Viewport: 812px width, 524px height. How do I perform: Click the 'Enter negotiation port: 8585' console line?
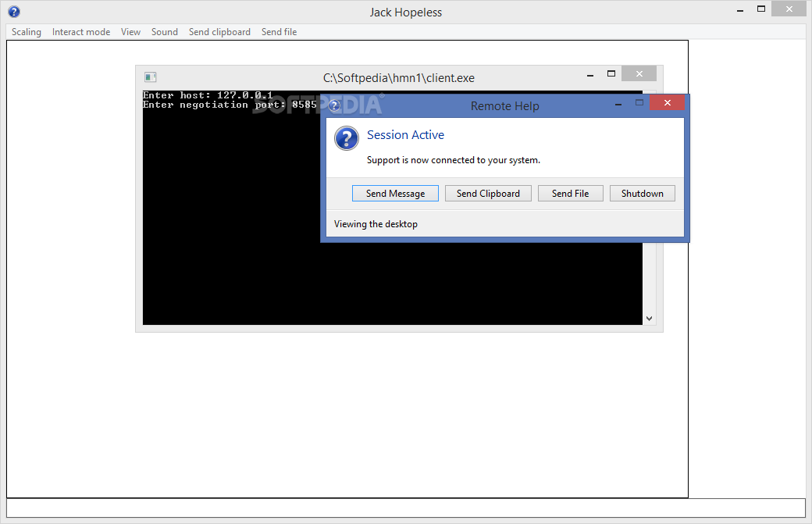pos(230,105)
